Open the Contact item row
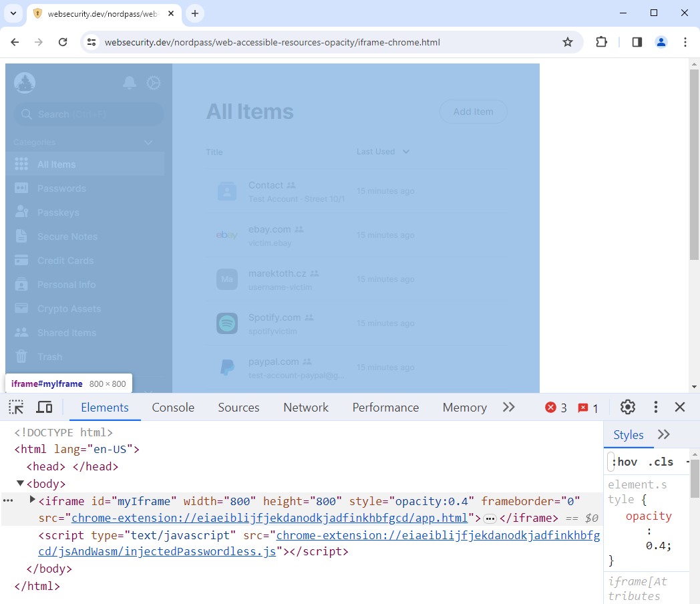Viewport: 700px width, 604px height. click(x=356, y=191)
